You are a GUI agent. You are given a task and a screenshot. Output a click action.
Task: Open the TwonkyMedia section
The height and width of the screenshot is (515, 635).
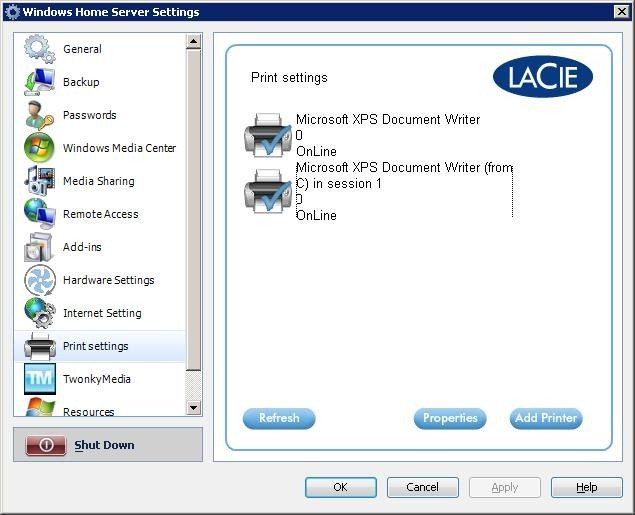[96, 379]
